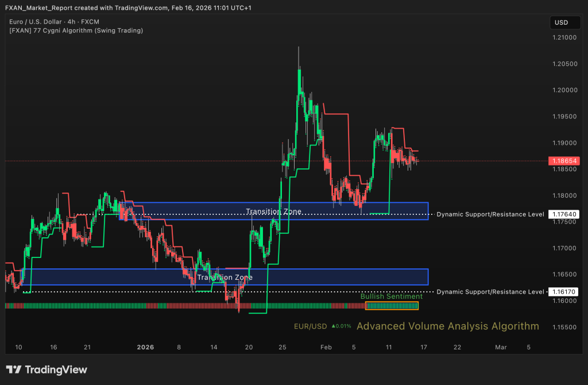The image size is (588, 385).
Task: Click the upper Transition Zone box label
Action: (x=273, y=211)
